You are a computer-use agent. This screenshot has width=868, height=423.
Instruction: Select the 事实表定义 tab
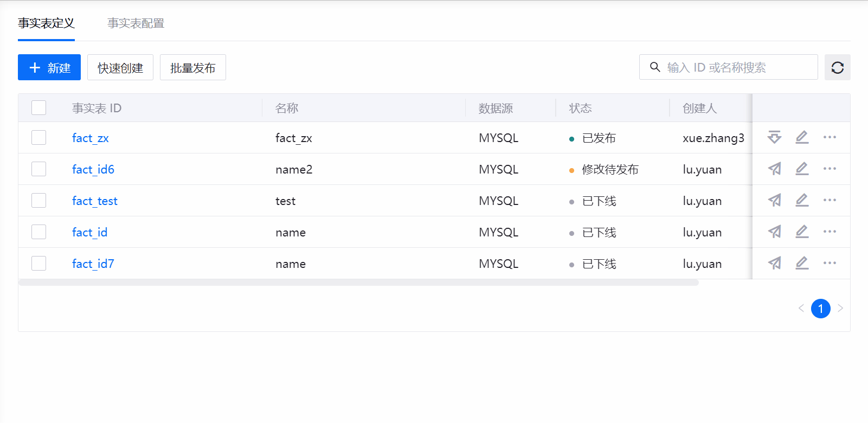click(46, 23)
